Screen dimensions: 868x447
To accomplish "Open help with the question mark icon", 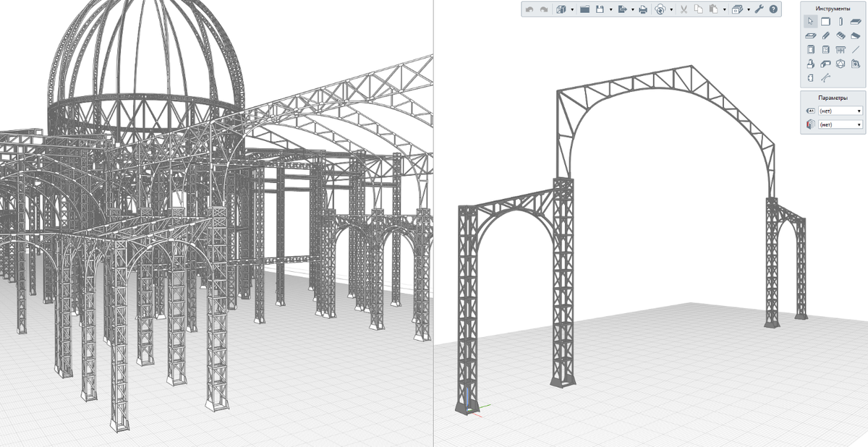I will coord(773,9).
